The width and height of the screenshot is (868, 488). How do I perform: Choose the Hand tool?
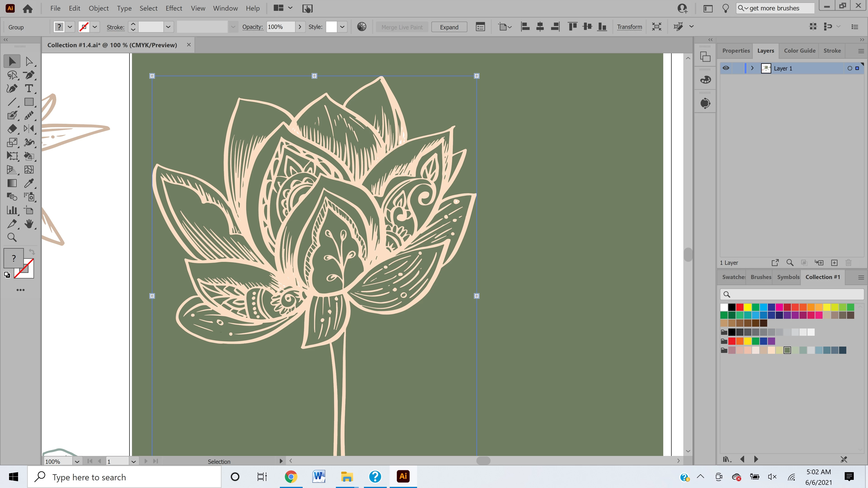coord(29,224)
